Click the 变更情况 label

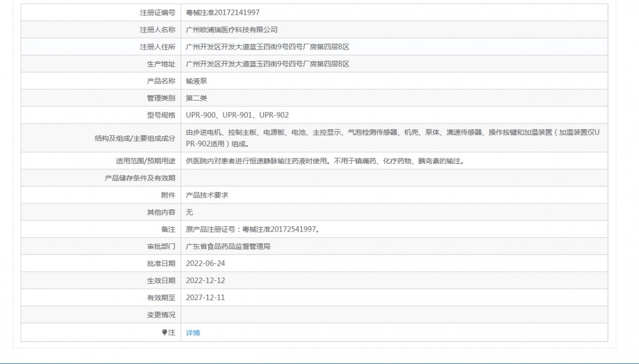161,315
